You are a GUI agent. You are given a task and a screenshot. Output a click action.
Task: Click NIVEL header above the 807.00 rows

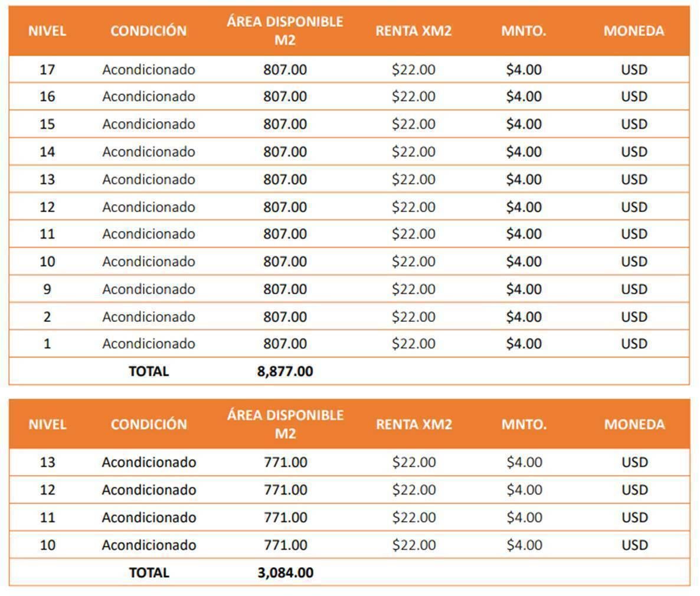47,31
